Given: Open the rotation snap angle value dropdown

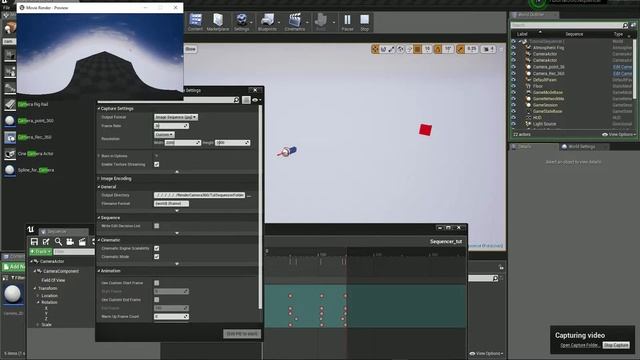Looking at the screenshot, I should tap(448, 49).
